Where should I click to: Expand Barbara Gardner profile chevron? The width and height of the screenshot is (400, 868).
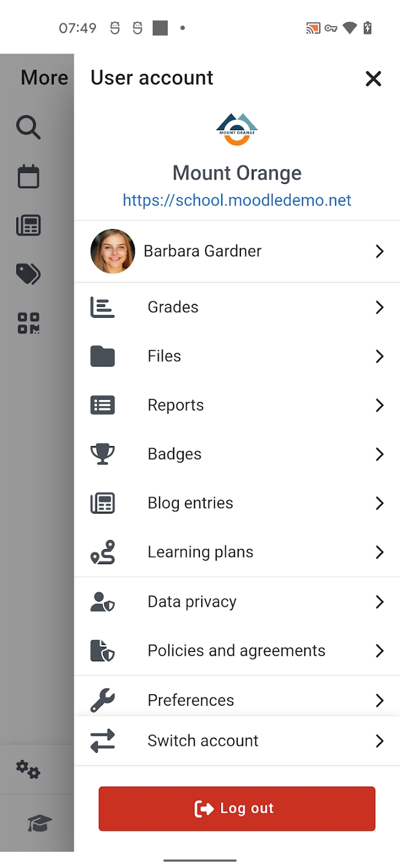[x=380, y=251]
